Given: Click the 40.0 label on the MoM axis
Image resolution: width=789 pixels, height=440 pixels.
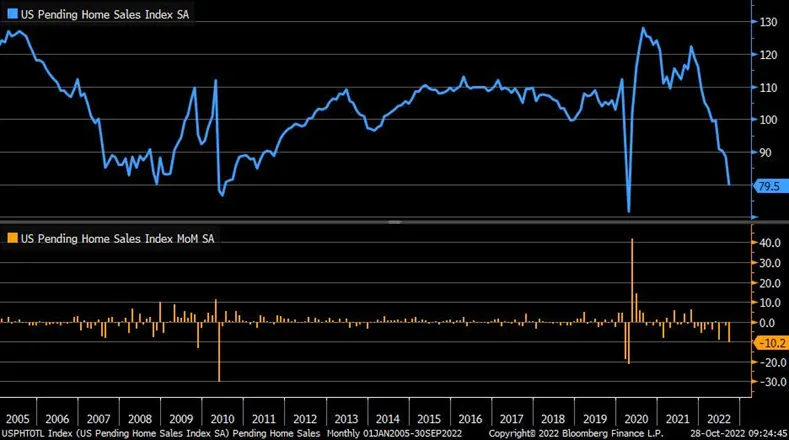Looking at the screenshot, I should point(770,243).
